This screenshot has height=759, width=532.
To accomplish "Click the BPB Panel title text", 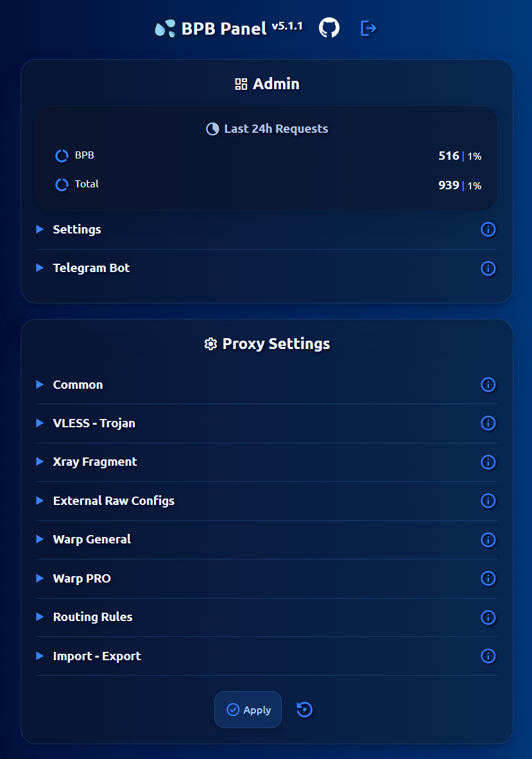I will (224, 29).
